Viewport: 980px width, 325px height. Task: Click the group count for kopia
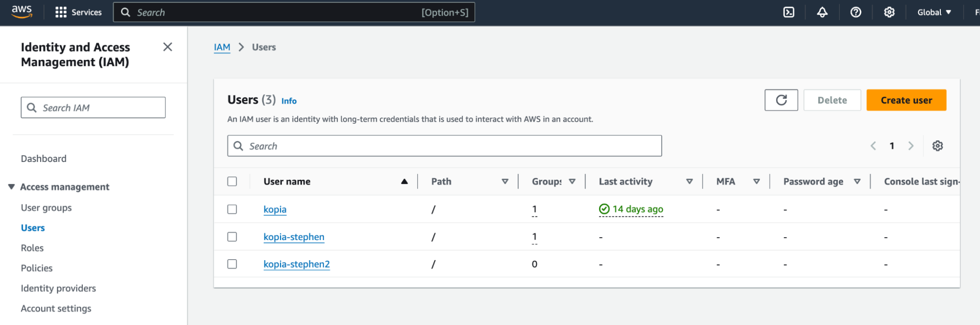534,210
